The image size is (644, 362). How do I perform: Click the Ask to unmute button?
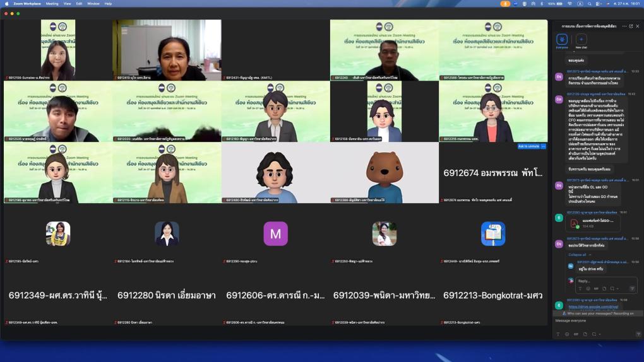click(528, 146)
